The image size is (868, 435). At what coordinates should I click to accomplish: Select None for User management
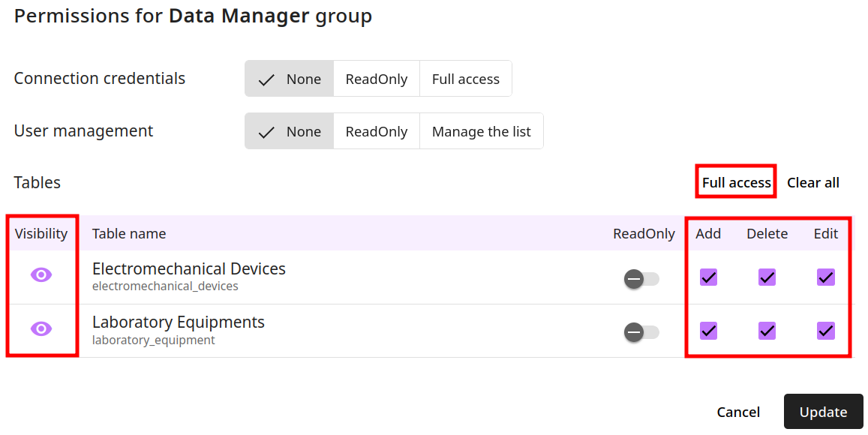(290, 132)
